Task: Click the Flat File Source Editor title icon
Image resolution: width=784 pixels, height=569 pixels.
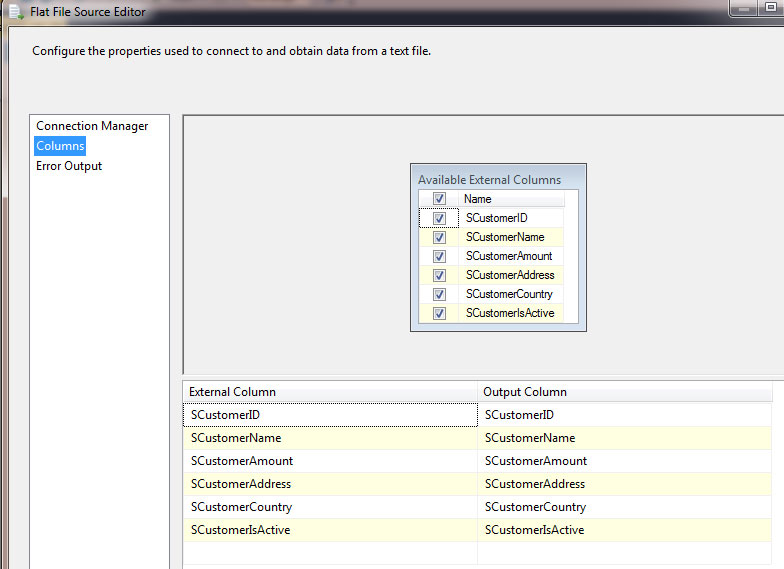Action: [x=15, y=12]
